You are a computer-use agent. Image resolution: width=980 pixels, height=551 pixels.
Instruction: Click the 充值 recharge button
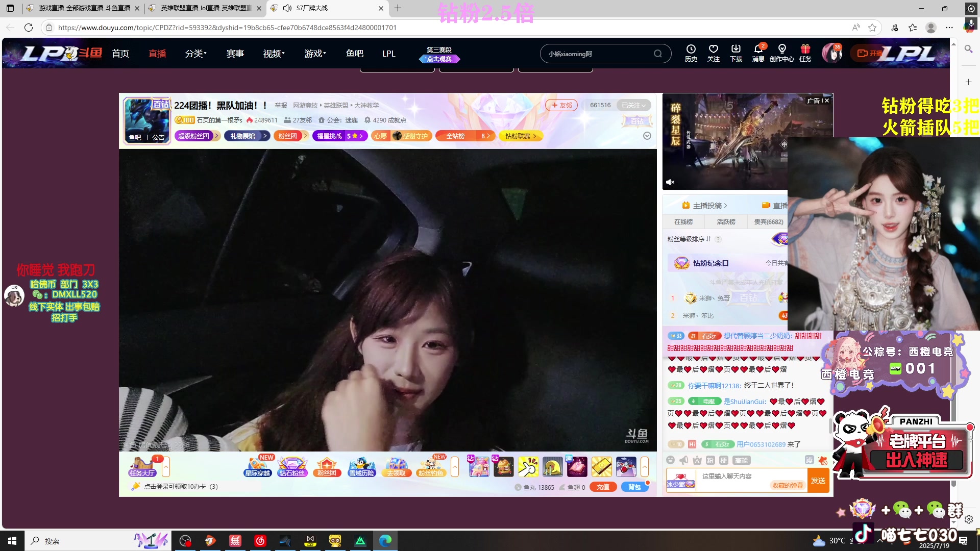[x=603, y=487]
